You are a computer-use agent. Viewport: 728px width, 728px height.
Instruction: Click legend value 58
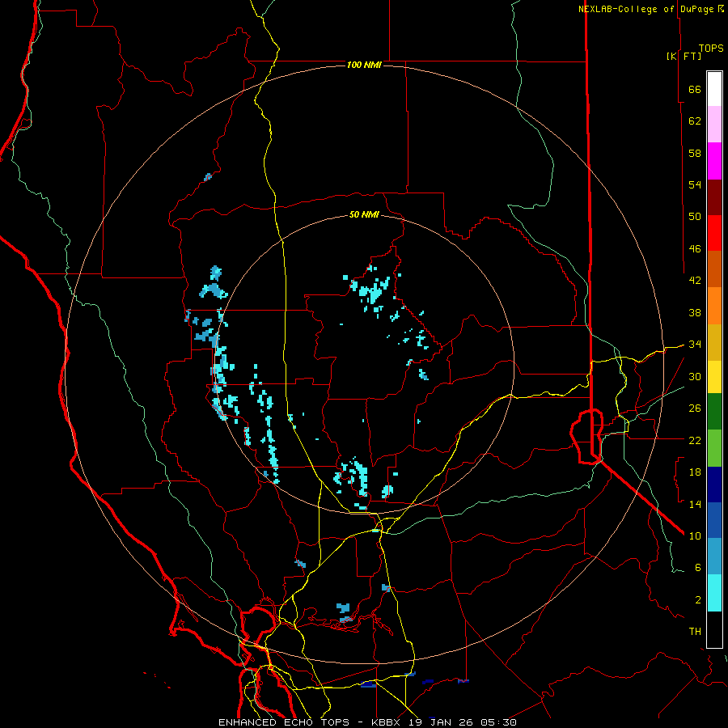tap(695, 153)
